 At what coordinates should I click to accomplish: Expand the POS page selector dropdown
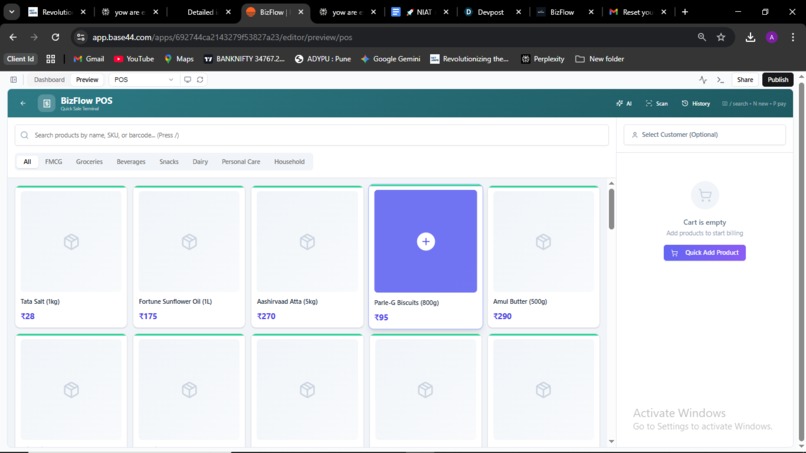pos(142,80)
